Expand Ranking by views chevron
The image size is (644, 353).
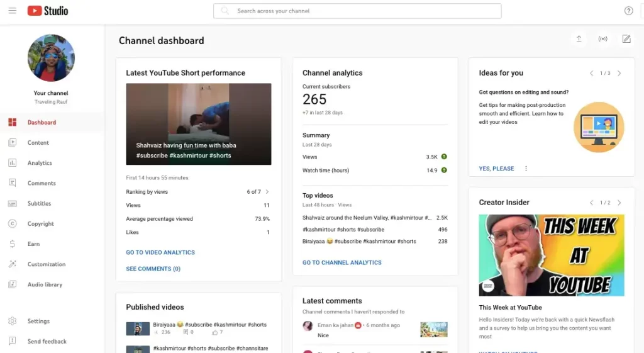(267, 191)
